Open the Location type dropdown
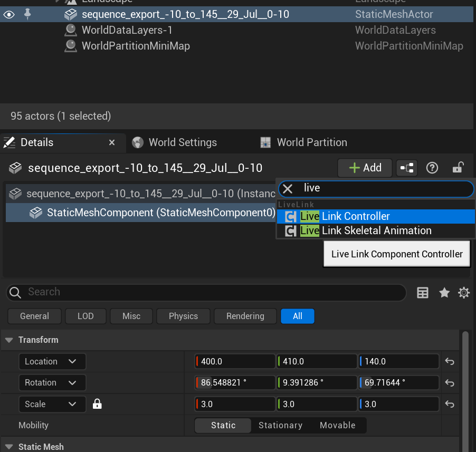Viewport: 476px width, 452px height. tap(52, 361)
